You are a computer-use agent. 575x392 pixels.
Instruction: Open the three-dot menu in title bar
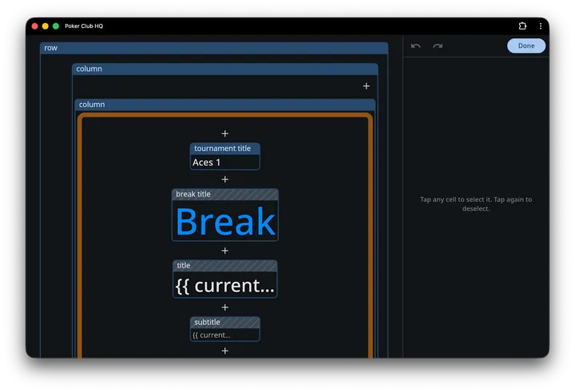[541, 26]
